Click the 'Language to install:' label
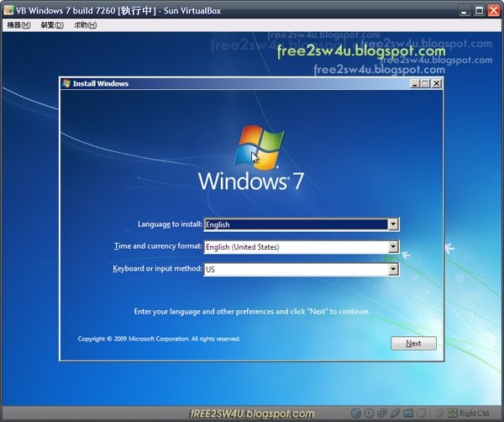The width and height of the screenshot is (504, 422). point(170,224)
